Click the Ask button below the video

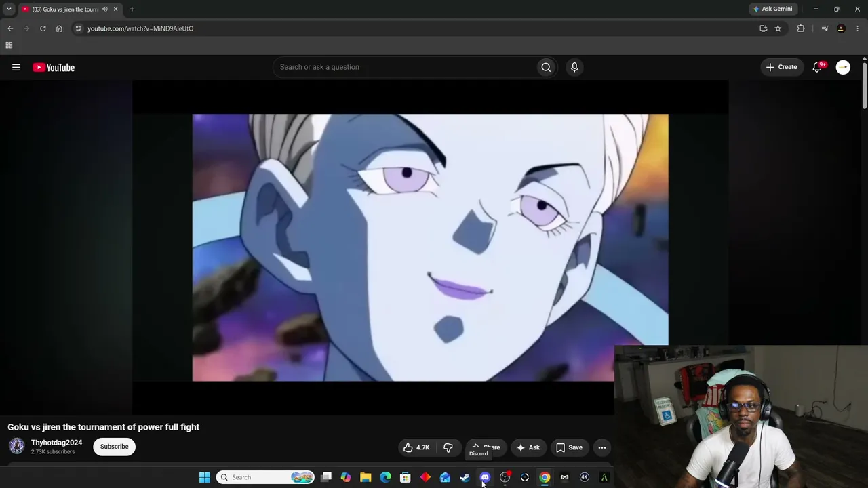528,447
